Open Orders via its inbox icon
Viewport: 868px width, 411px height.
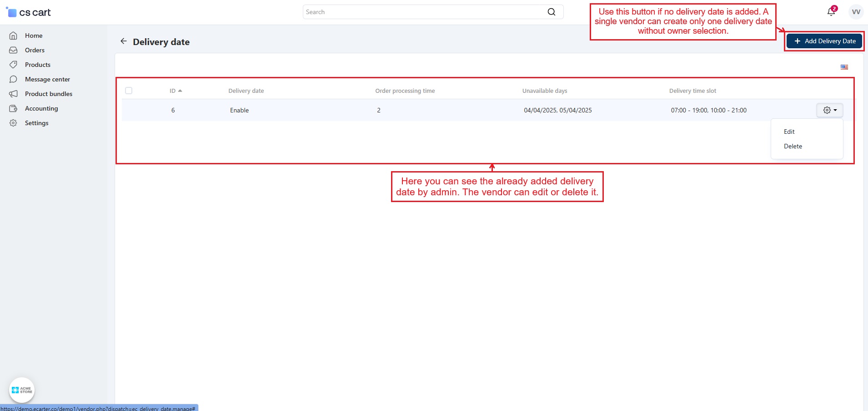[13, 50]
